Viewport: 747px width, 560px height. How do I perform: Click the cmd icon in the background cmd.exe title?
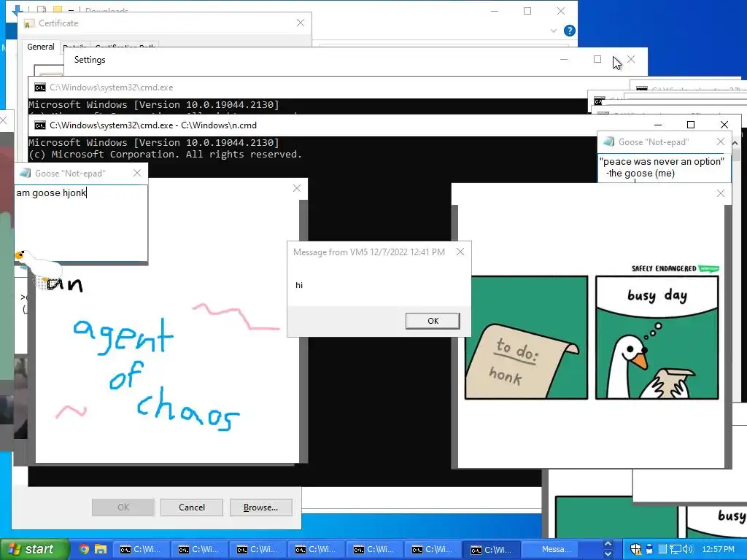pos(40,87)
